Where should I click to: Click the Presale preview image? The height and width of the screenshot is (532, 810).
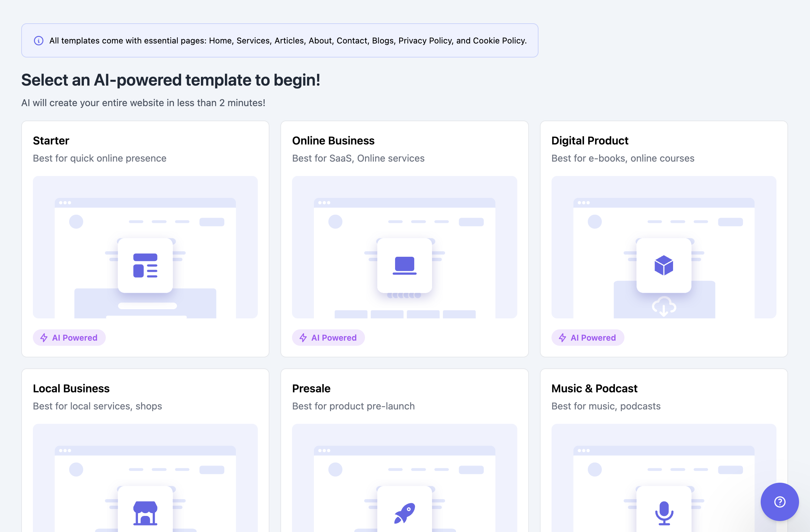404,478
